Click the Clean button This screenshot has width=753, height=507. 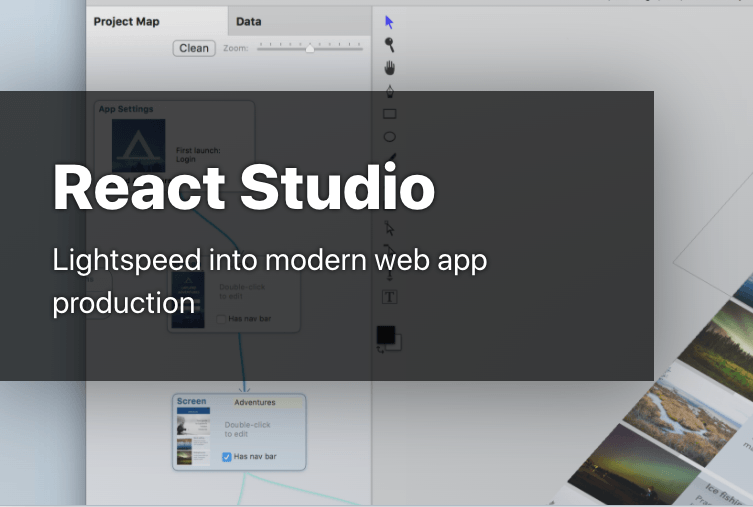point(194,48)
